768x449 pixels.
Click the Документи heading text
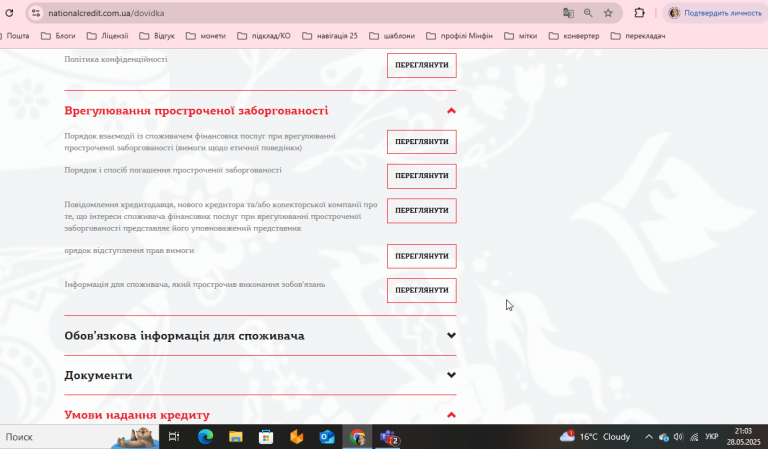[98, 376]
